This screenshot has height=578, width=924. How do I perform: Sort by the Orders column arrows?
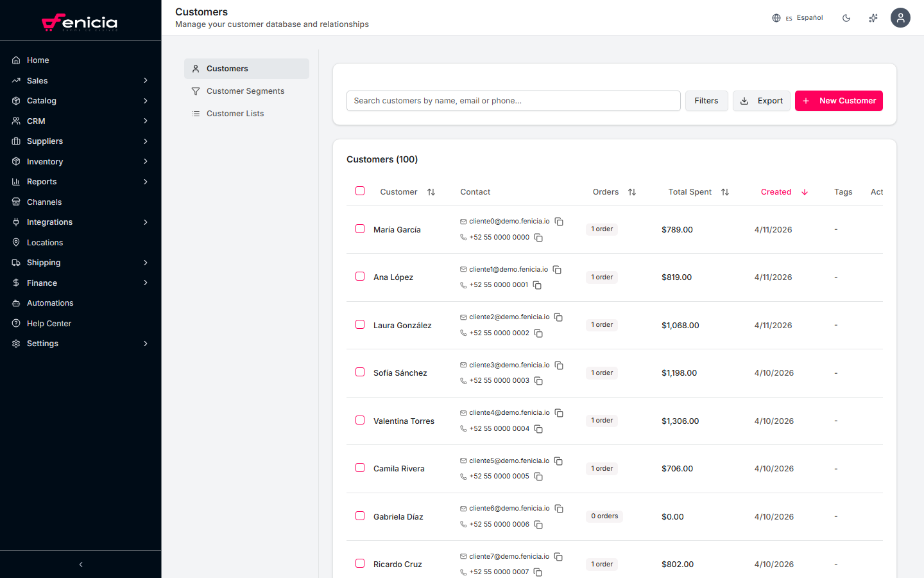[632, 192]
